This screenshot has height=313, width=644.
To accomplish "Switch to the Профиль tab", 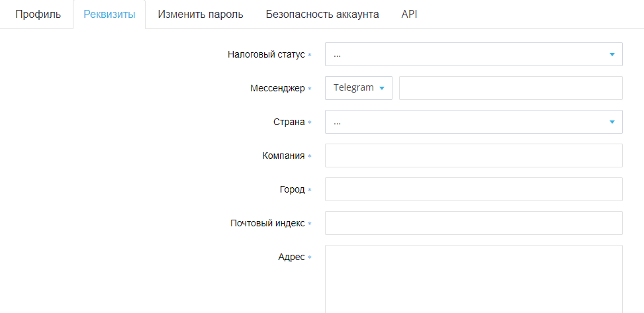I will [x=38, y=15].
